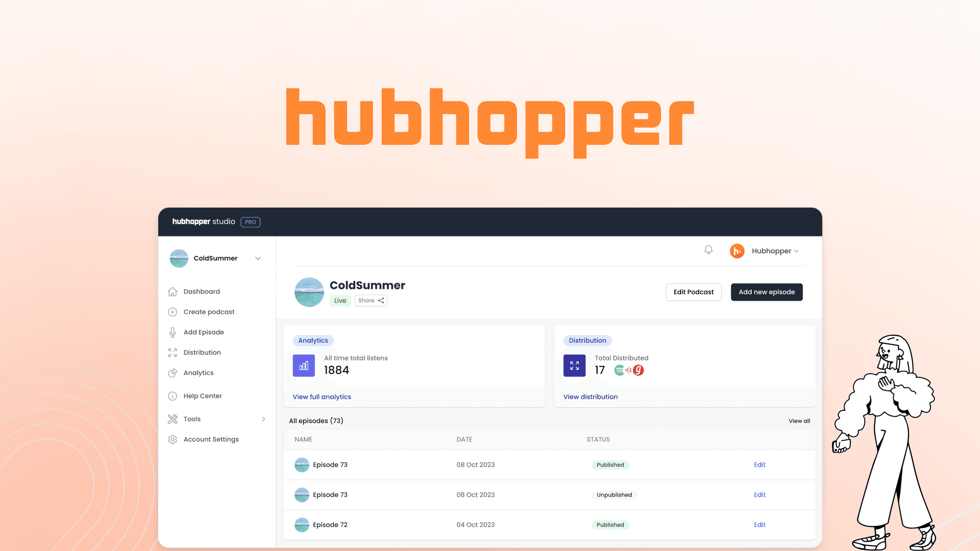This screenshot has height=551, width=980.
Task: Expand the ColdSummer podcast selector
Action: click(x=258, y=258)
